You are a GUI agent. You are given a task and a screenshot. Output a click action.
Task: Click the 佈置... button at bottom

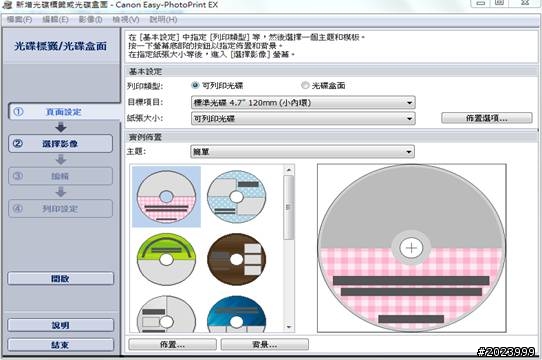172,344
